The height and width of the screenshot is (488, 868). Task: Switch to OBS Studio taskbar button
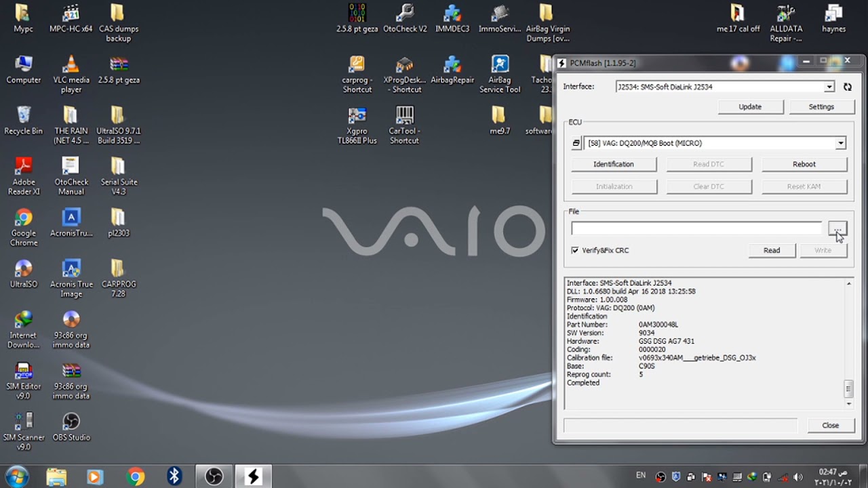pos(214,476)
